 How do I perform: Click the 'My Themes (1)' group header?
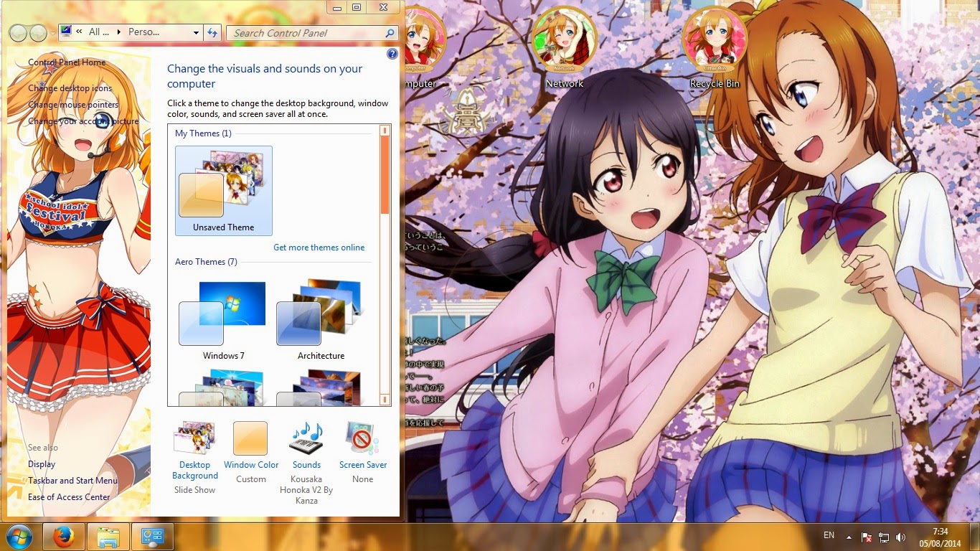point(203,133)
